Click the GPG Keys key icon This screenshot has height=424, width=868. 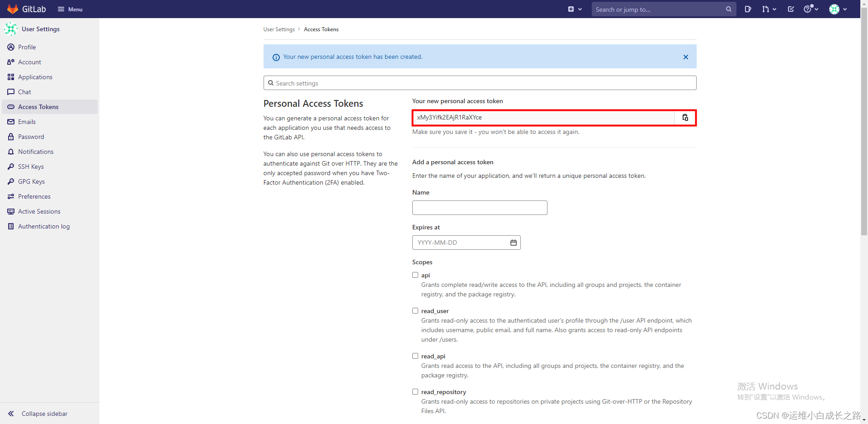(11, 181)
